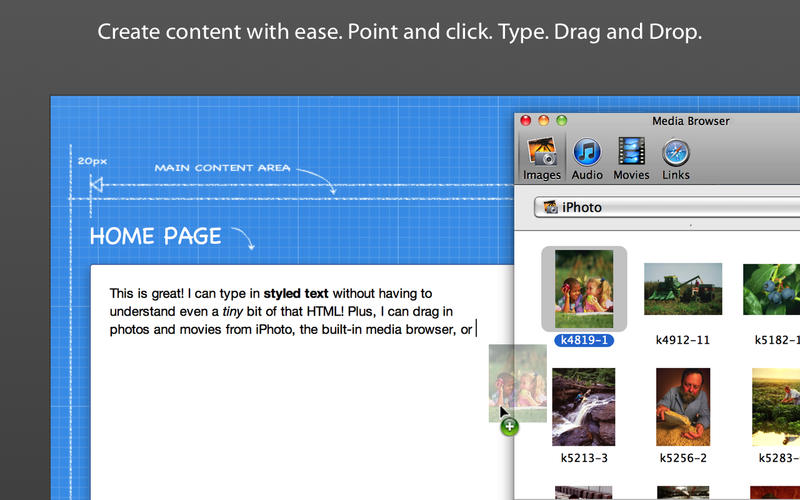
Task: Close the Media Browser window
Action: coord(526,121)
